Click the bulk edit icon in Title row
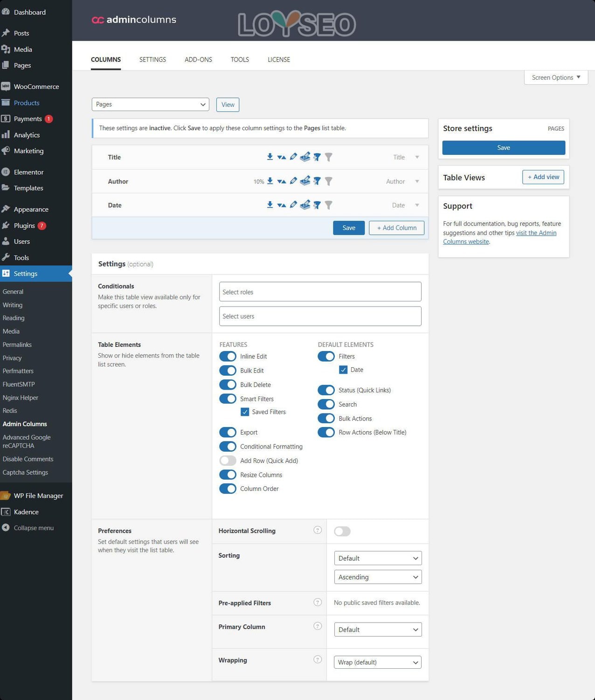The image size is (595, 700). 305,157
